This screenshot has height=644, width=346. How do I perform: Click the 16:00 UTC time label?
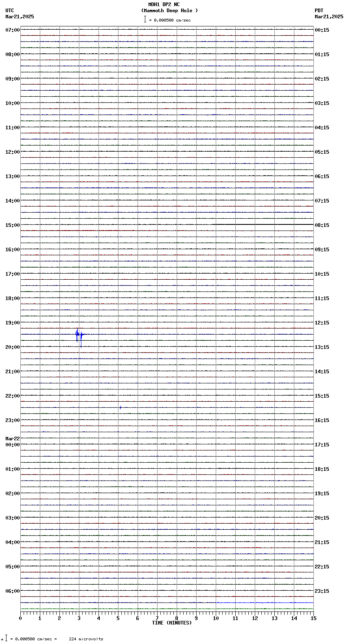click(13, 250)
